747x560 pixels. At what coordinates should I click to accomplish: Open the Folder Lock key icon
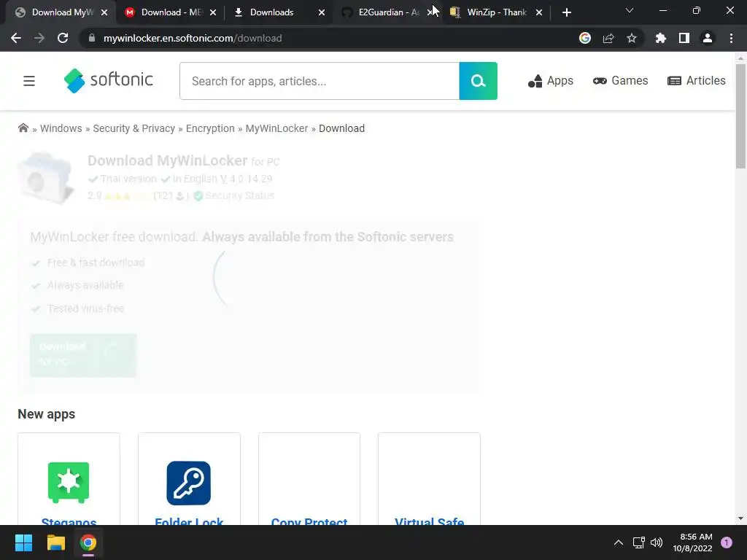[x=189, y=483]
